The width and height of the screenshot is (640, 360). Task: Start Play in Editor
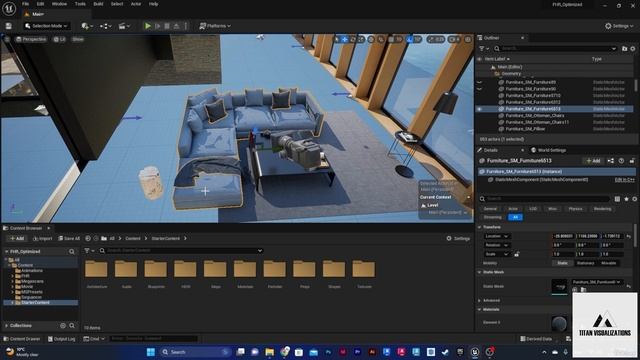148,26
